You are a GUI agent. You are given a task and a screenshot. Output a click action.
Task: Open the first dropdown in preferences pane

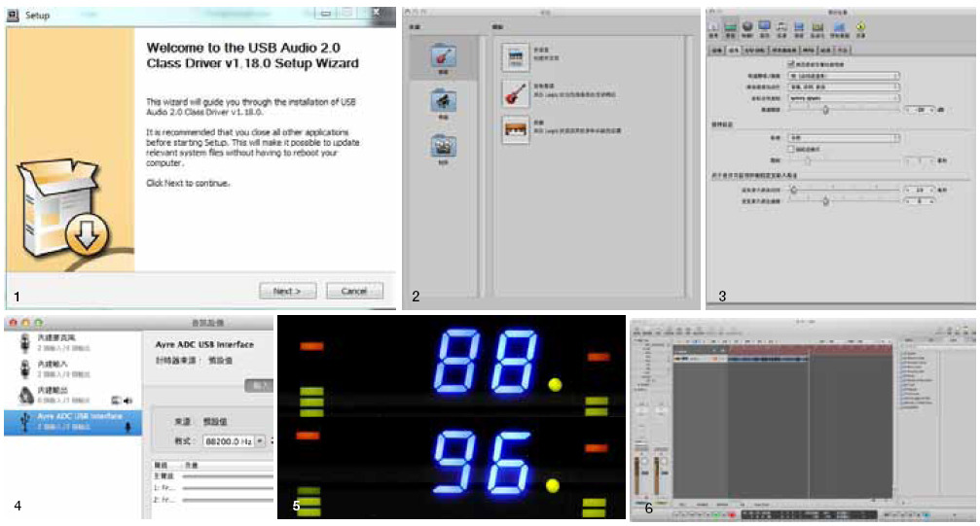[x=844, y=75]
